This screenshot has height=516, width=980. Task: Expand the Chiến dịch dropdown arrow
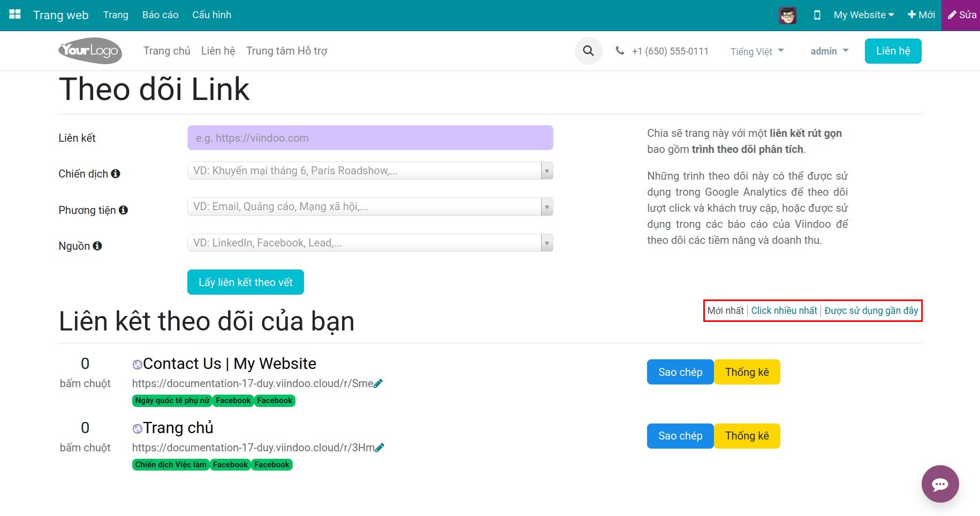pyautogui.click(x=547, y=171)
